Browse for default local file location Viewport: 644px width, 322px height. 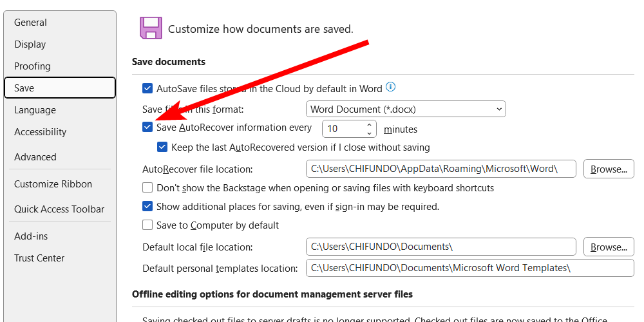tap(609, 247)
